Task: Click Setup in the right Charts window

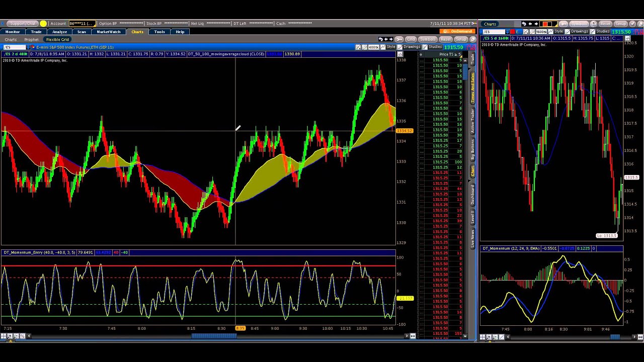Action: tap(621, 24)
